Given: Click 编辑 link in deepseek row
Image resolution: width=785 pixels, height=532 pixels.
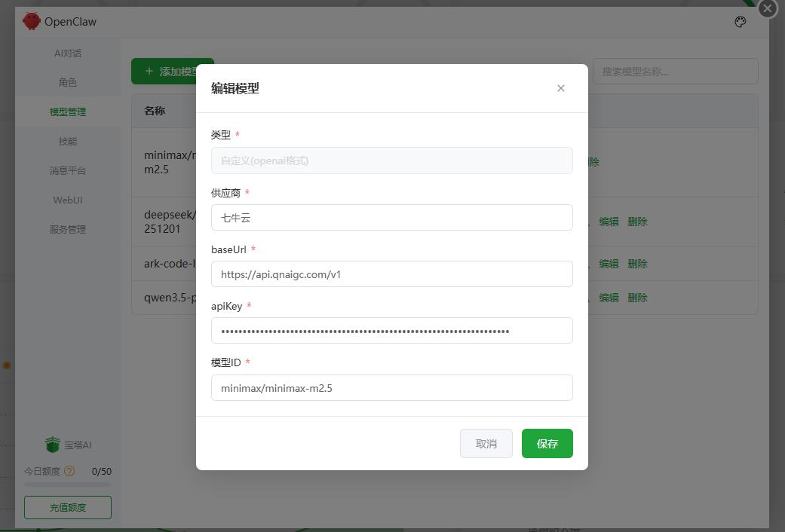Looking at the screenshot, I should 609,222.
